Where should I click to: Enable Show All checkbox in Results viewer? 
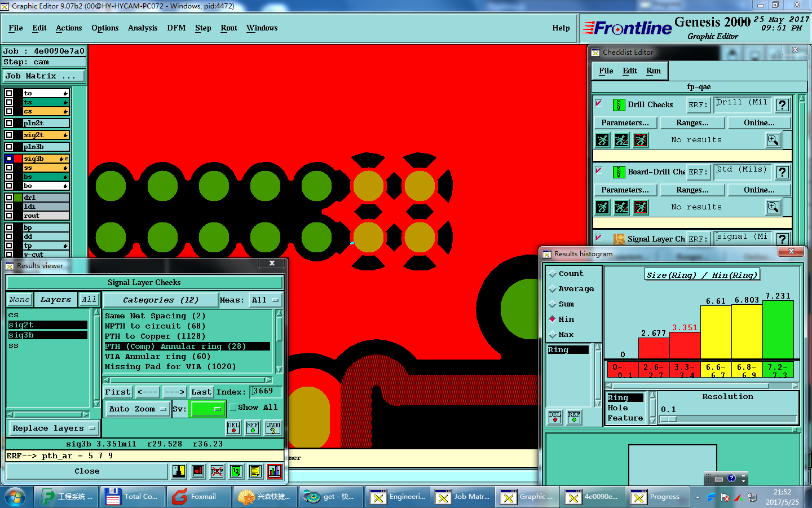point(233,408)
